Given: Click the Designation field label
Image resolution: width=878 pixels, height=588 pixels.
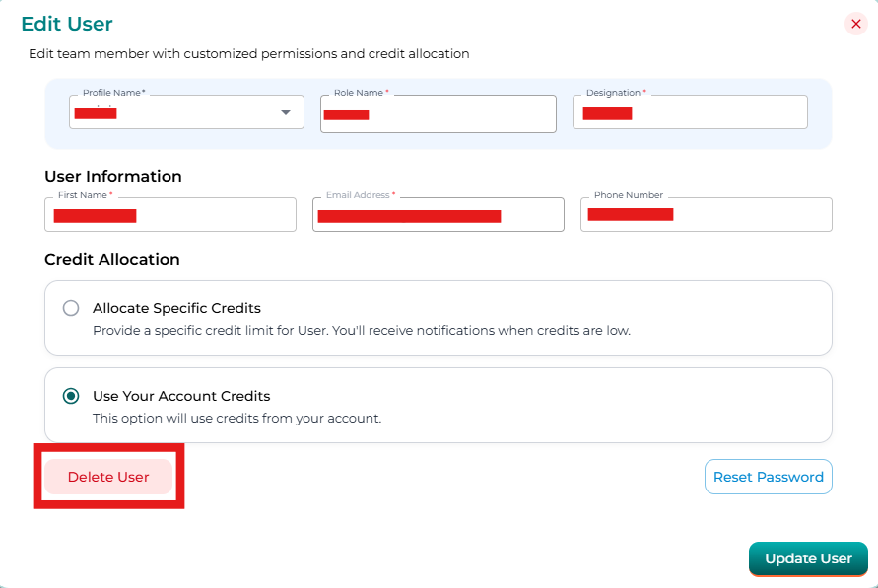Looking at the screenshot, I should pyautogui.click(x=615, y=93).
